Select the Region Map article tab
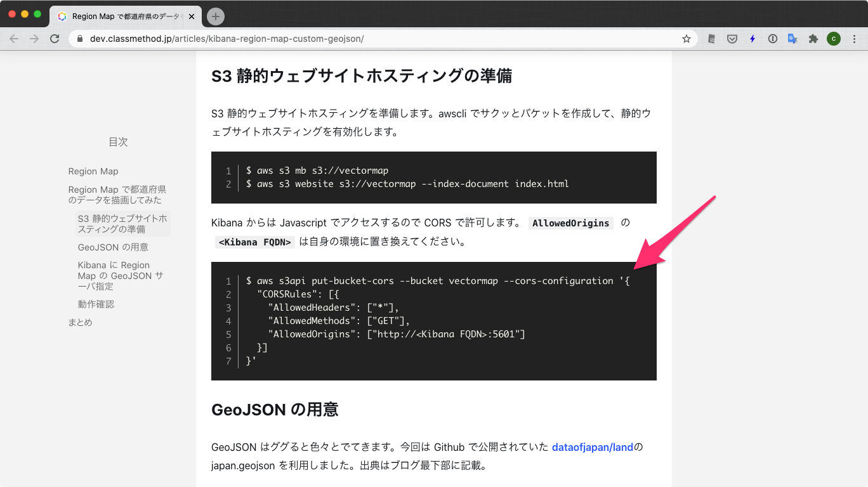Screen dimensions: 868x487 [121, 16]
